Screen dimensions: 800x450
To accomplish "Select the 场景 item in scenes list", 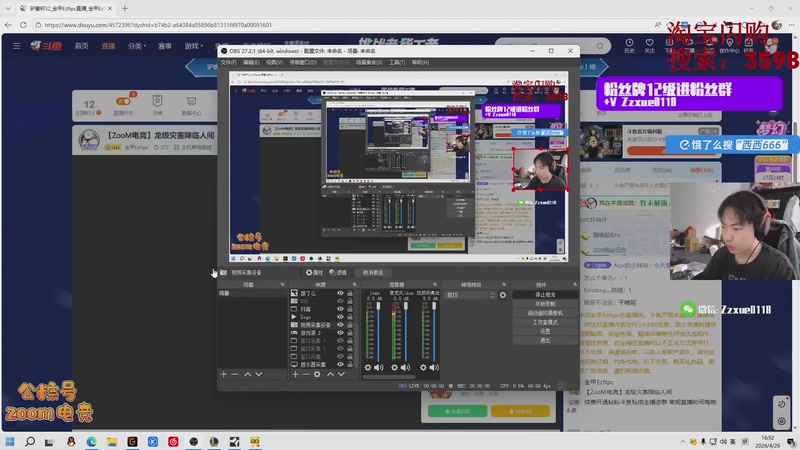I will click(253, 293).
